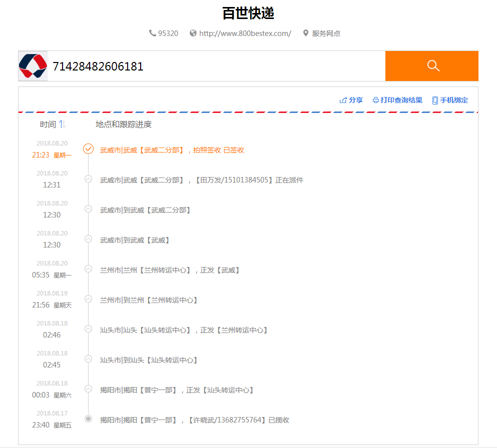Viewport: 497px width, 448px height.
Task: Click the filled start marker for 已揽收 entry
Action: click(89, 419)
